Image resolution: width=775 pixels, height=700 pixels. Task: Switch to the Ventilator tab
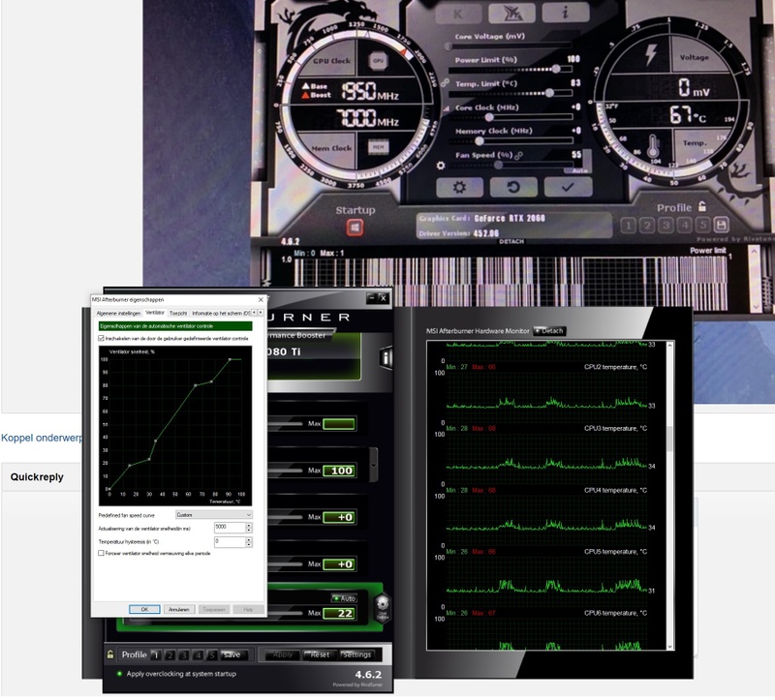click(x=155, y=313)
